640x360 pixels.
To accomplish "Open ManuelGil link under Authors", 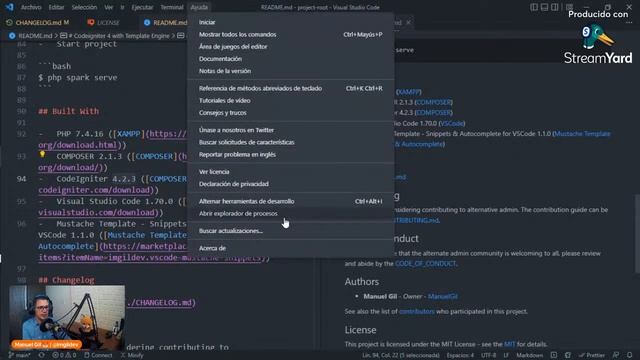I will pyautogui.click(x=442, y=296).
